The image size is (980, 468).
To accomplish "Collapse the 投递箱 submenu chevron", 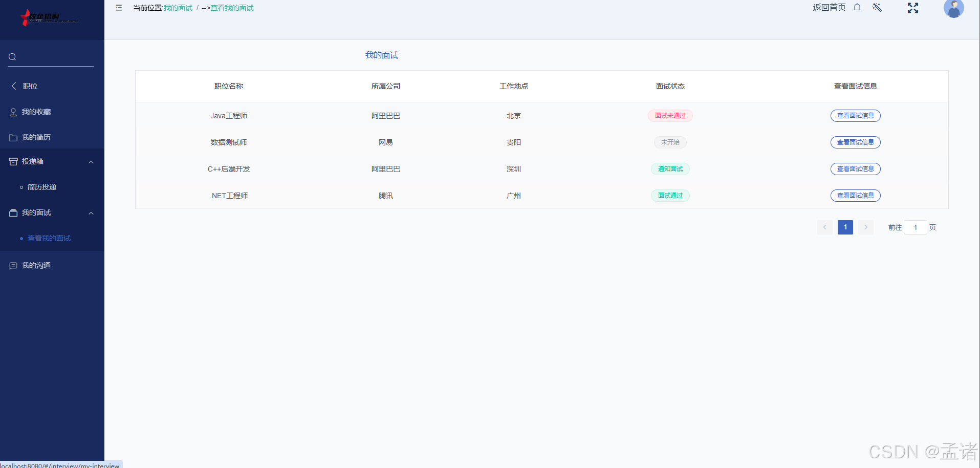I will coord(91,162).
